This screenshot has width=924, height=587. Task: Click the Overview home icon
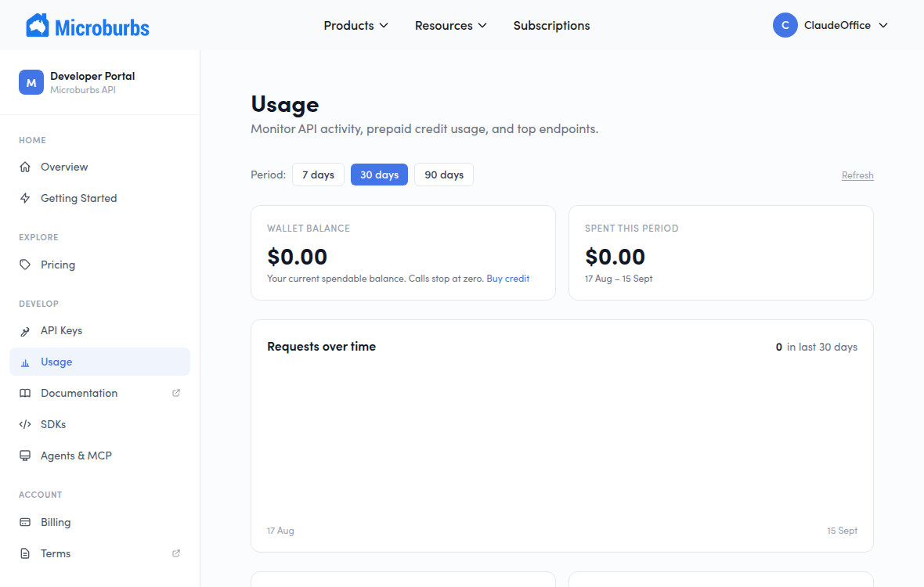click(x=25, y=167)
